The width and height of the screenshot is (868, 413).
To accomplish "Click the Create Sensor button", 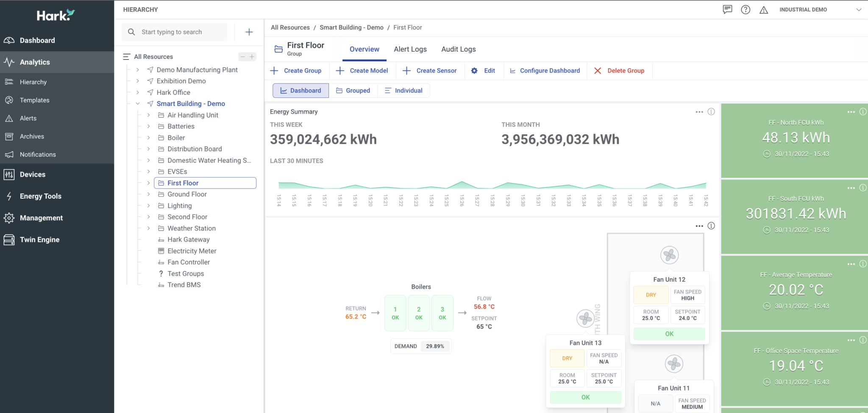I will coord(430,70).
